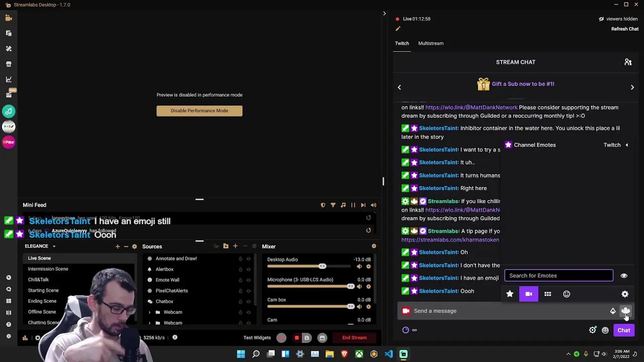The width and height of the screenshot is (644, 362).
Task: Click Refresh Chat
Action: 625,29
